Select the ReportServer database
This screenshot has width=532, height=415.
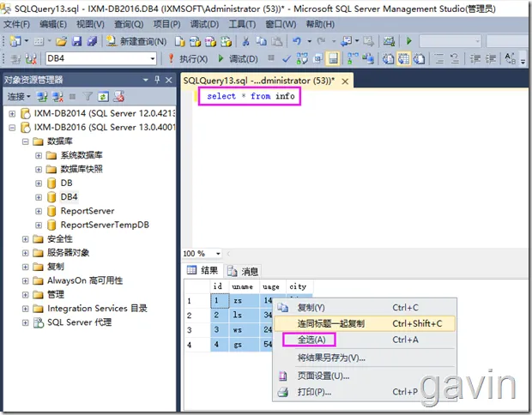click(88, 211)
